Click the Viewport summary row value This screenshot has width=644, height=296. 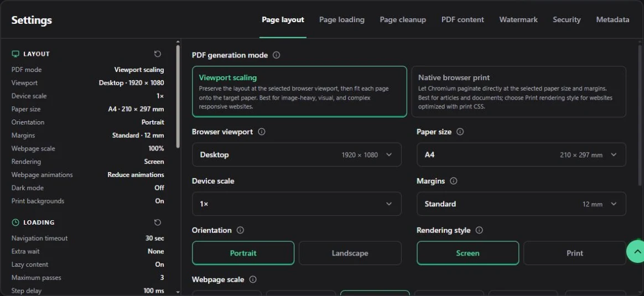coord(132,83)
